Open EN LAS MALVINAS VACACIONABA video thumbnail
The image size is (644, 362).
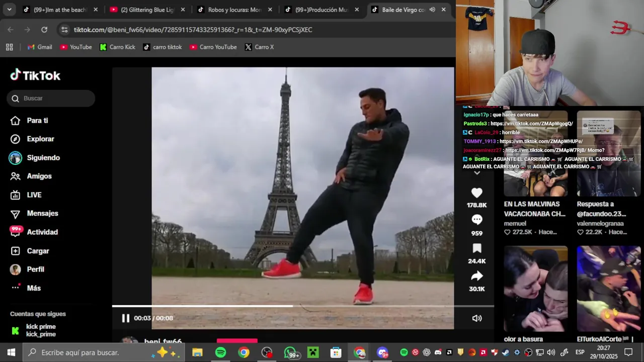(x=536, y=153)
